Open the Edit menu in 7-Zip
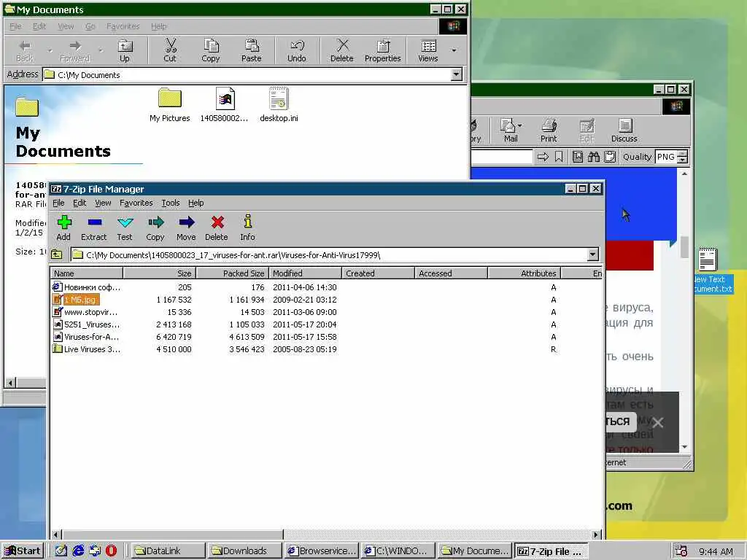The height and width of the screenshot is (560, 747). point(80,203)
